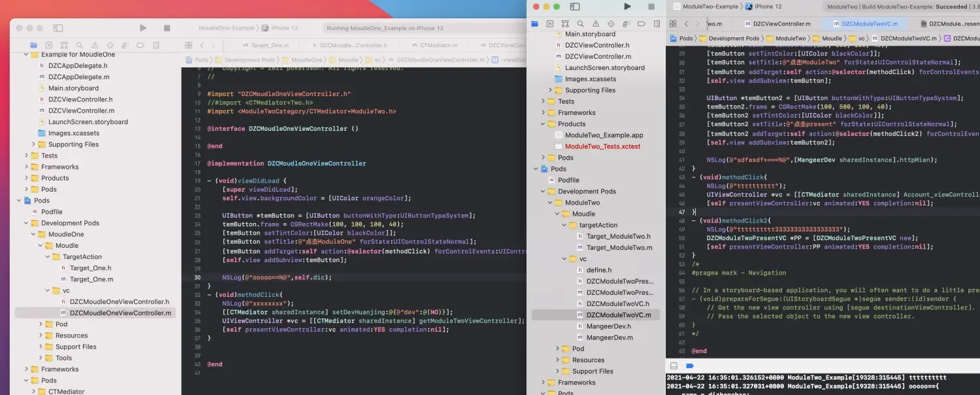
Task: Stop the running MoudleOne_Example app
Action: pos(167,28)
